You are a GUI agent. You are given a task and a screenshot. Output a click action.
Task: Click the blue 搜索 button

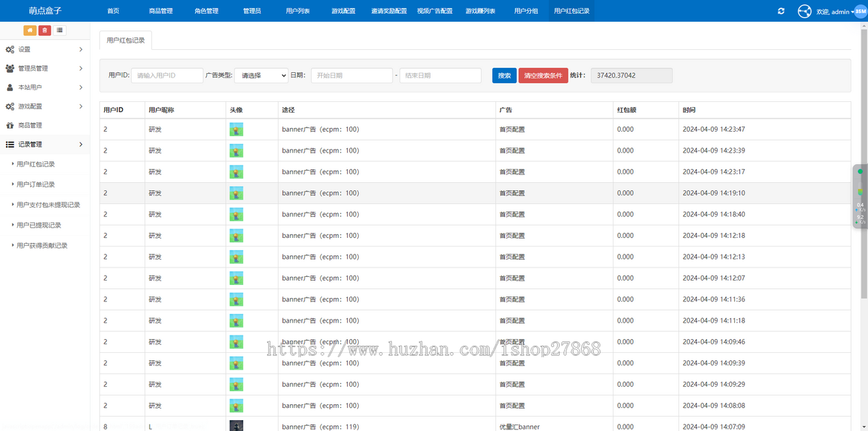coord(504,75)
